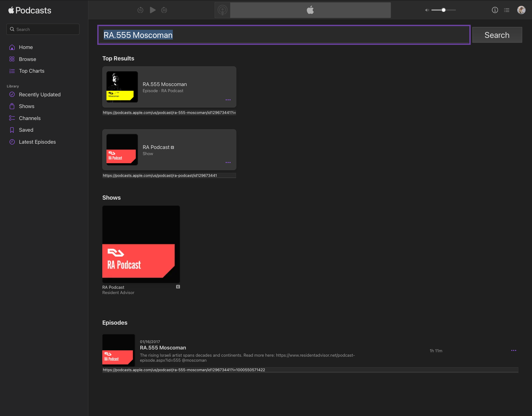Open more options for RA.555 Moscoman top result
Viewport: 532px width, 416px height.
tap(228, 100)
